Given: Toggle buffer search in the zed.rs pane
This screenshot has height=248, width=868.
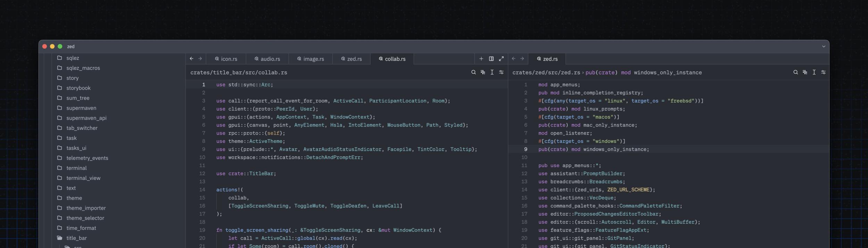Looking at the screenshot, I should (x=795, y=72).
